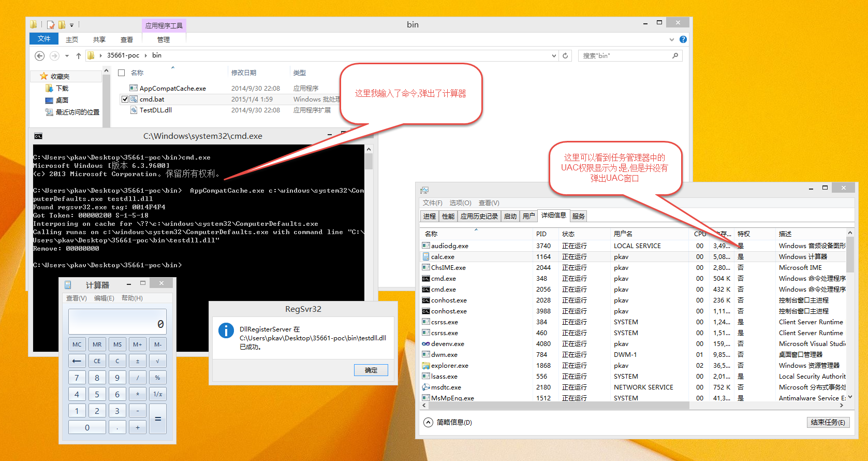Open the 选项(O) menu in Task Manager
The image size is (868, 461).
click(460, 203)
